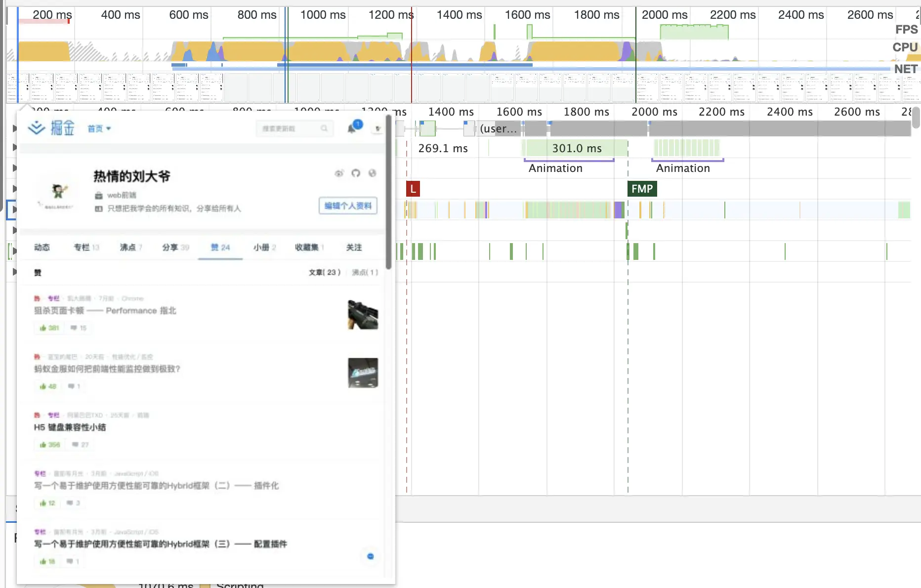Select the 赞 24 tab
The image size is (921, 588).
[x=220, y=248]
